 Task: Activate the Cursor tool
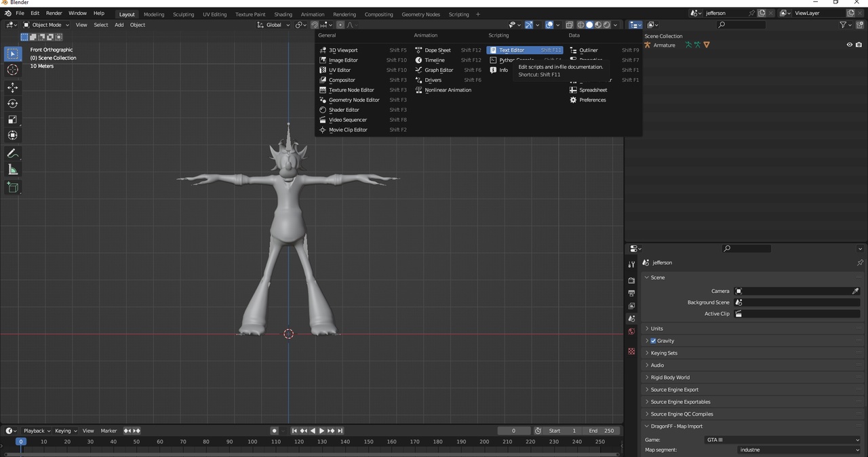[x=13, y=70]
